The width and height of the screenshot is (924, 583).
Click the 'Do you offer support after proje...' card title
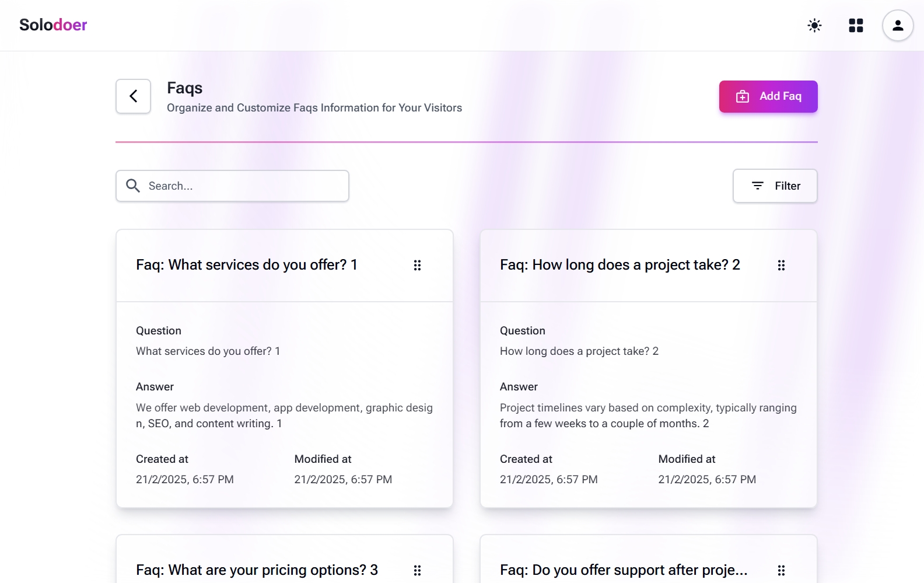(x=622, y=570)
